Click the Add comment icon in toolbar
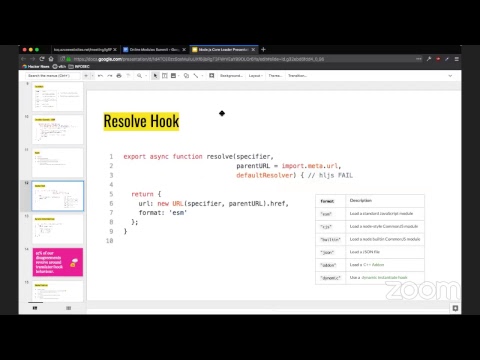480x360 pixels. 212,76
